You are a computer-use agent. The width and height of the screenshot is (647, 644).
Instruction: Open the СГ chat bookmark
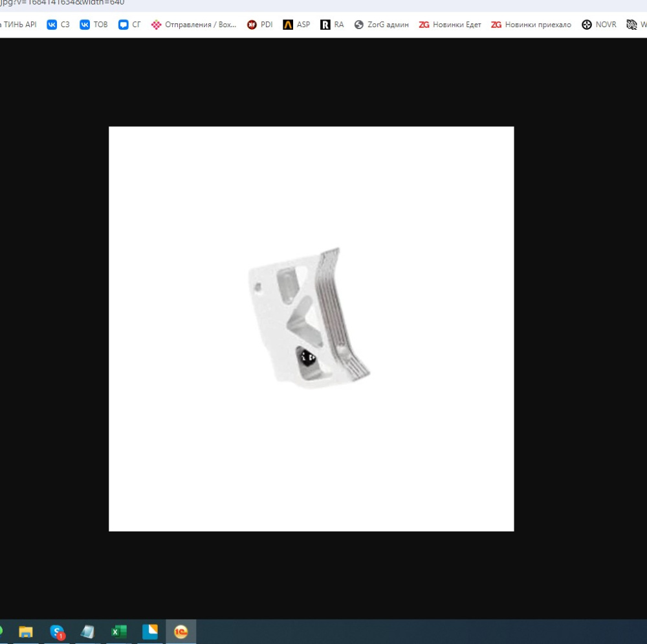click(x=129, y=25)
